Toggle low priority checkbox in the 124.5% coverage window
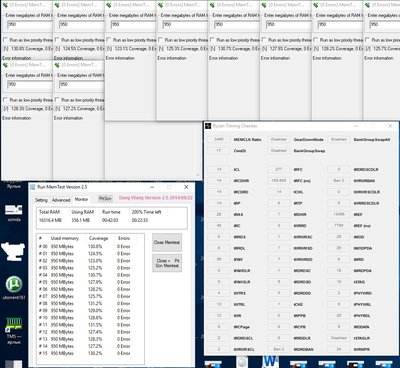Image resolution: width=400 pixels, height=368 pixels. pyautogui.click(x=57, y=40)
